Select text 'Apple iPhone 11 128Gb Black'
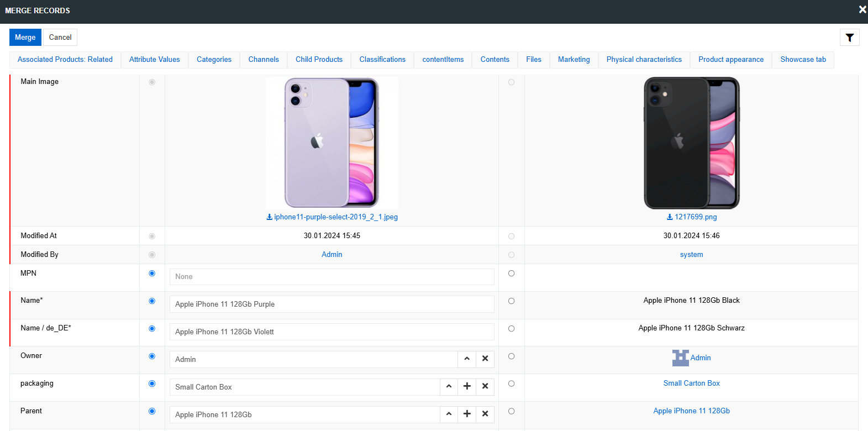868x431 pixels. point(692,301)
